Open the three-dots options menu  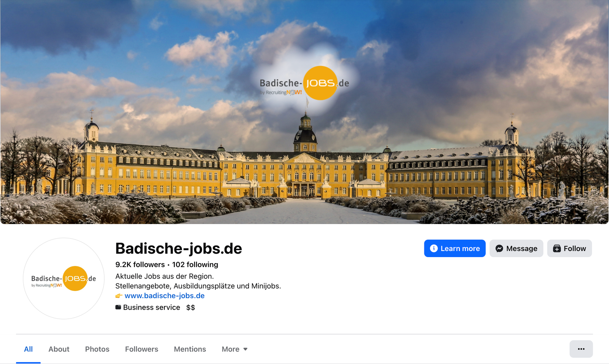581,349
